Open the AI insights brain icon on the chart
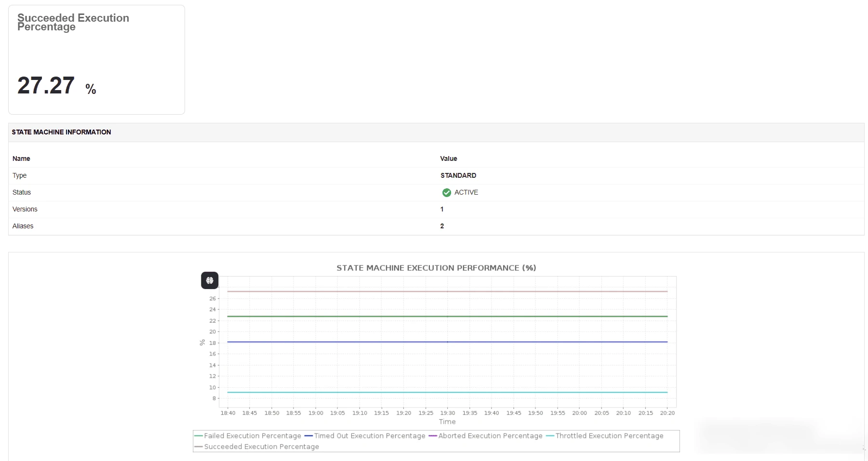The width and height of the screenshot is (868, 461). [209, 280]
